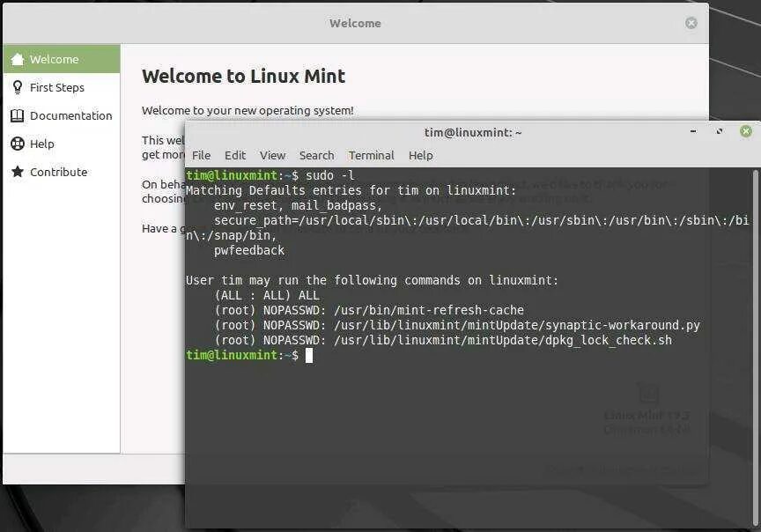Image resolution: width=761 pixels, height=532 pixels.
Task: Click 'Welcome to your new operating system!' text
Action: (248, 111)
